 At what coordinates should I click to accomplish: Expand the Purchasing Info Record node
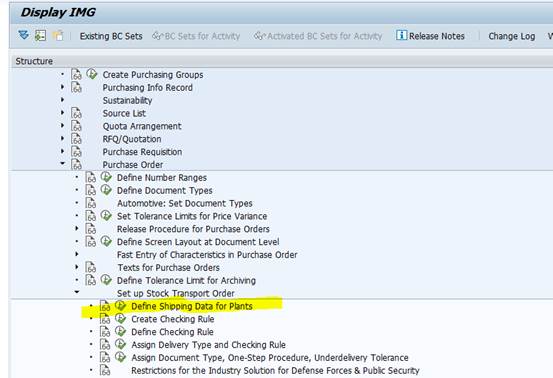point(63,87)
